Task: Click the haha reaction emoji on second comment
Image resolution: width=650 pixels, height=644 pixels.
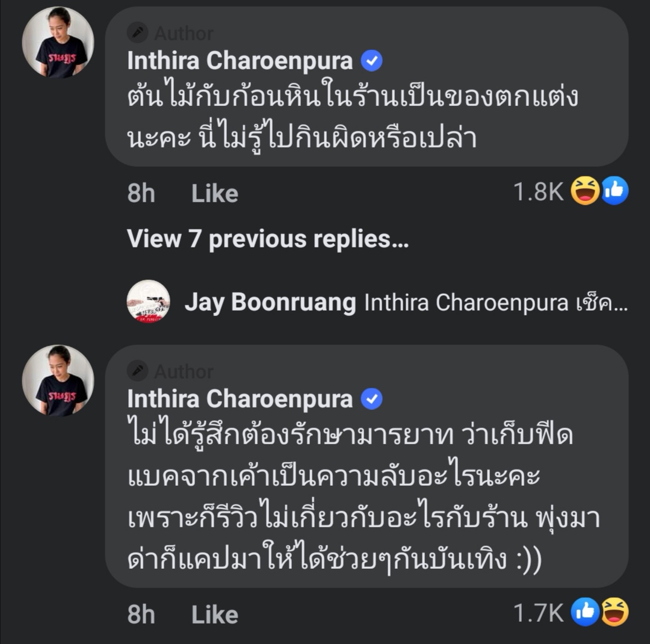Action: coord(614,613)
